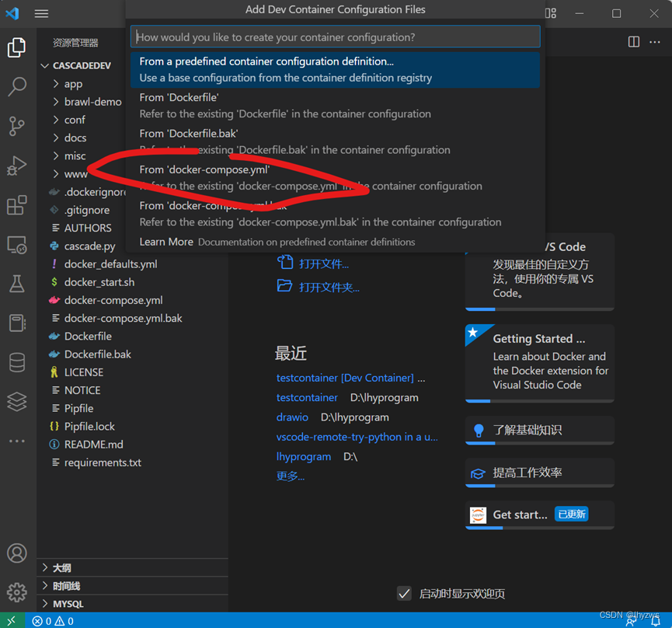
Task: Open the Search view icon
Action: 17,86
